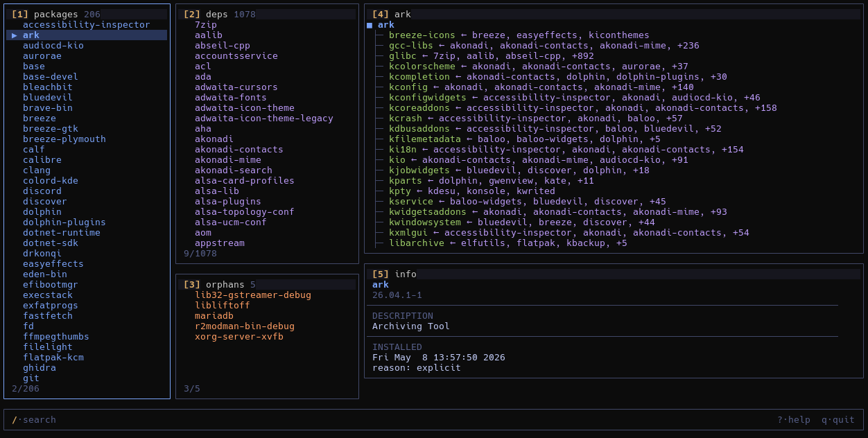Select xorg-server-xvfb orphan

pos(239,337)
